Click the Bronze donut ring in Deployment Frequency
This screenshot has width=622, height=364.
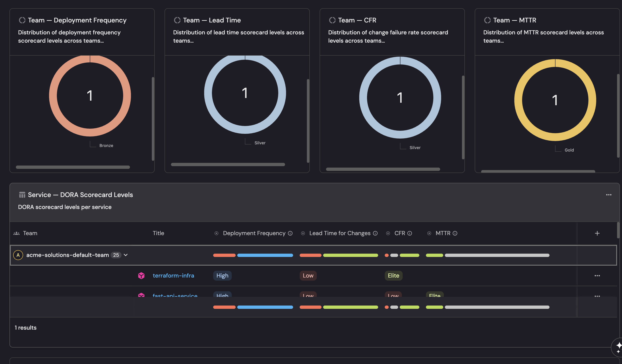click(53, 96)
